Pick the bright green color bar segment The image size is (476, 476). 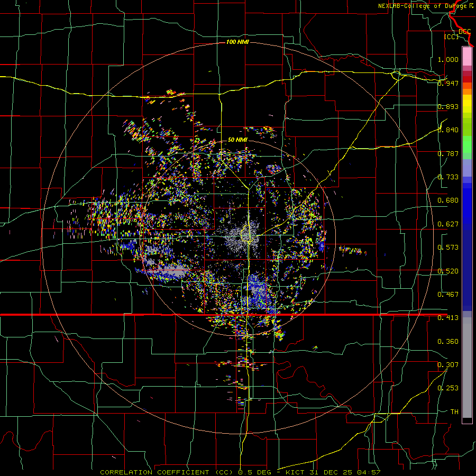point(467,144)
